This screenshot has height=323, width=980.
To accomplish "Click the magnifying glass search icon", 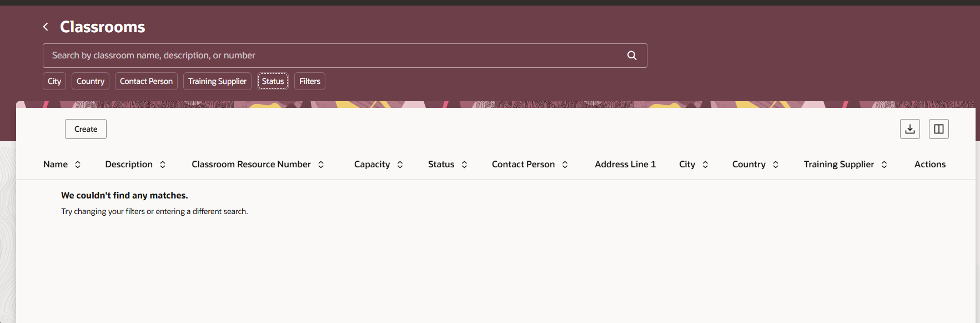I will (x=632, y=56).
